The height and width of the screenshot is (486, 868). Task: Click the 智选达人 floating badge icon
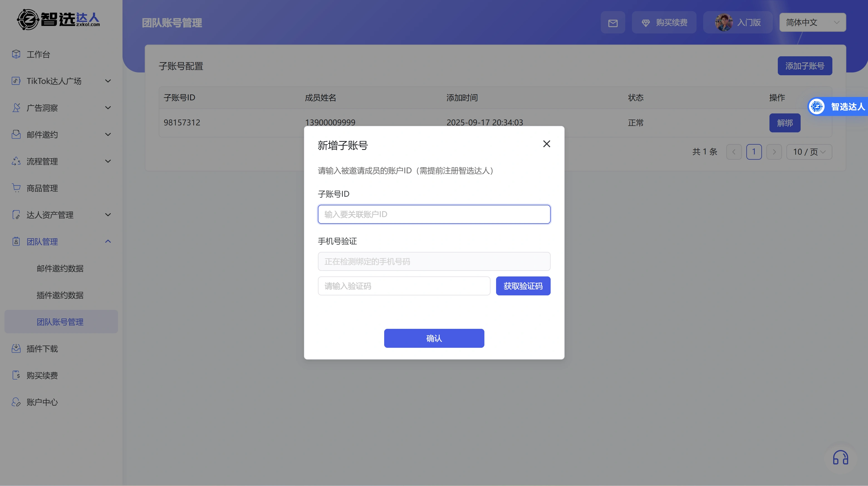[x=817, y=106]
